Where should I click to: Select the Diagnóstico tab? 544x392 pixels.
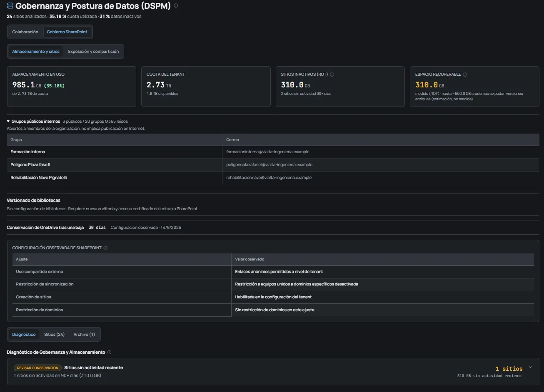[x=24, y=335]
